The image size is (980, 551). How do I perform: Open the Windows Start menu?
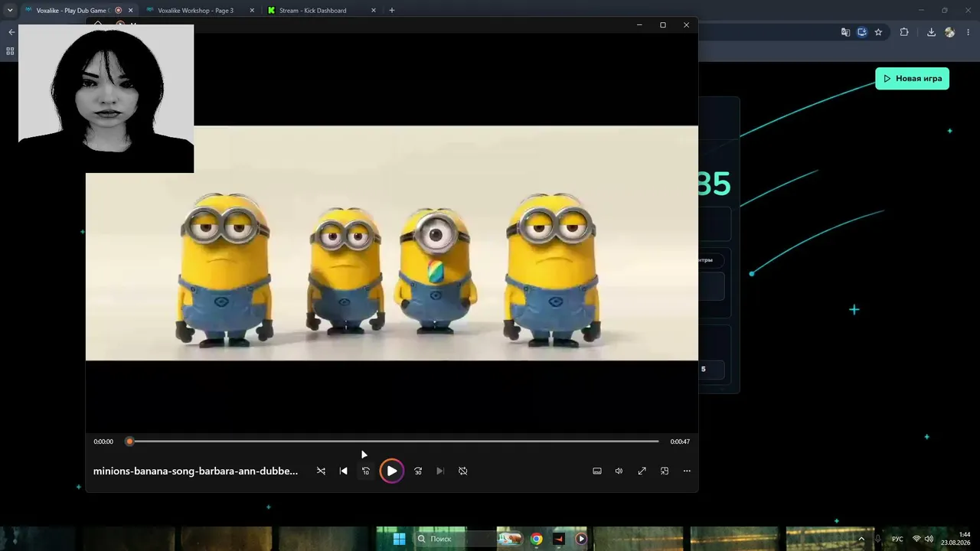click(x=399, y=539)
